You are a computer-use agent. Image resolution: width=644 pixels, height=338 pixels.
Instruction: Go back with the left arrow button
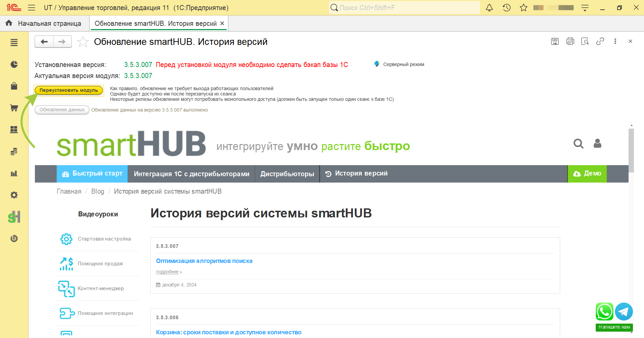tap(44, 42)
